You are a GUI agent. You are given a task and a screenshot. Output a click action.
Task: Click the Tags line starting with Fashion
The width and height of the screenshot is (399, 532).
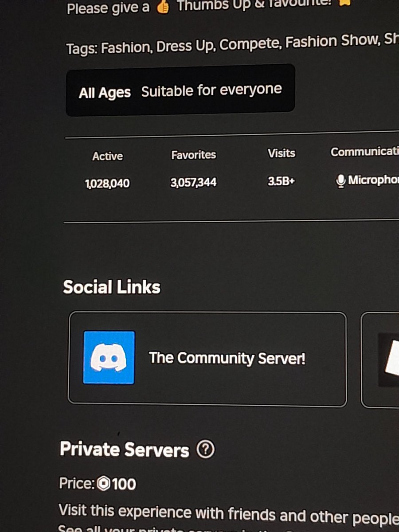coord(232,45)
